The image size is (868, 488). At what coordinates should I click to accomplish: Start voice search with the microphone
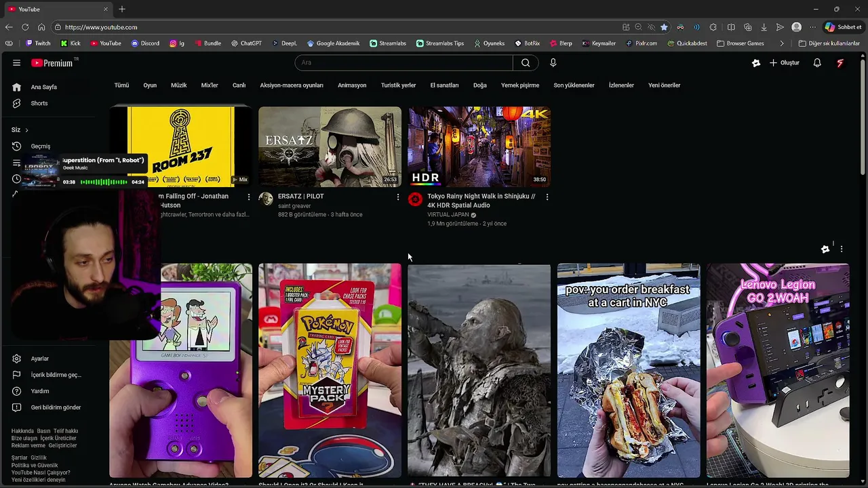click(553, 62)
